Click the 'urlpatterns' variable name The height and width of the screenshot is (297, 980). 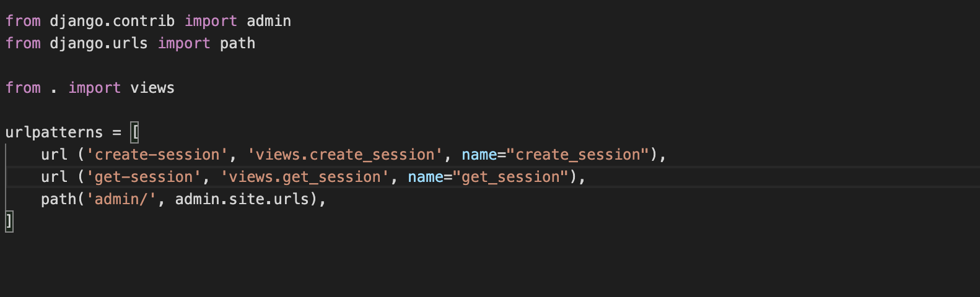pos(54,132)
